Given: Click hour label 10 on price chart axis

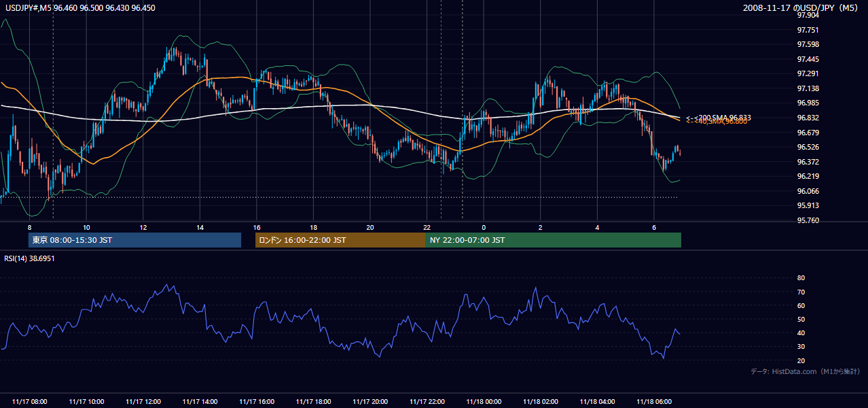Looking at the screenshot, I should (x=86, y=227).
